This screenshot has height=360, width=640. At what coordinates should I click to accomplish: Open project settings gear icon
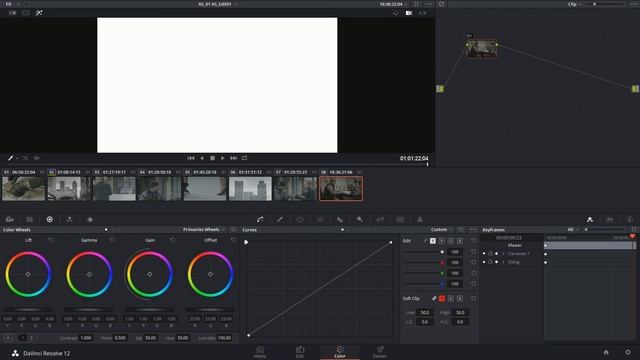[x=628, y=352]
